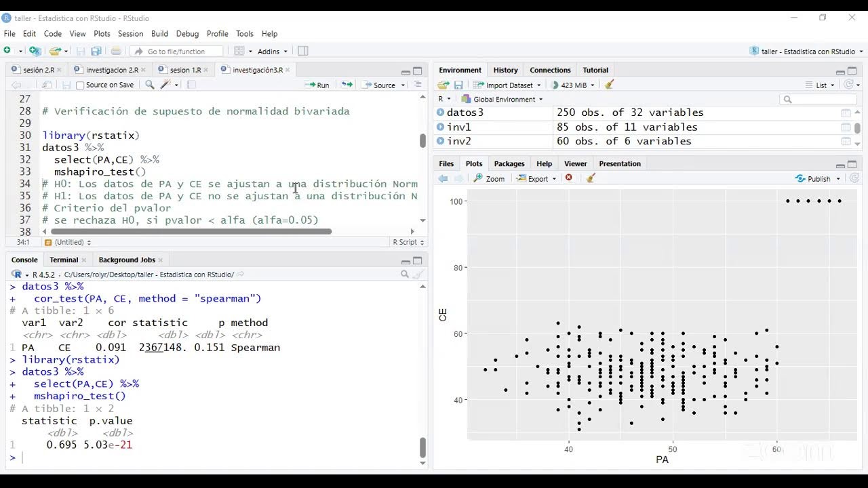Click the Zoom button in Plots pane
Image resolution: width=868 pixels, height=488 pixels.
pyautogui.click(x=490, y=178)
